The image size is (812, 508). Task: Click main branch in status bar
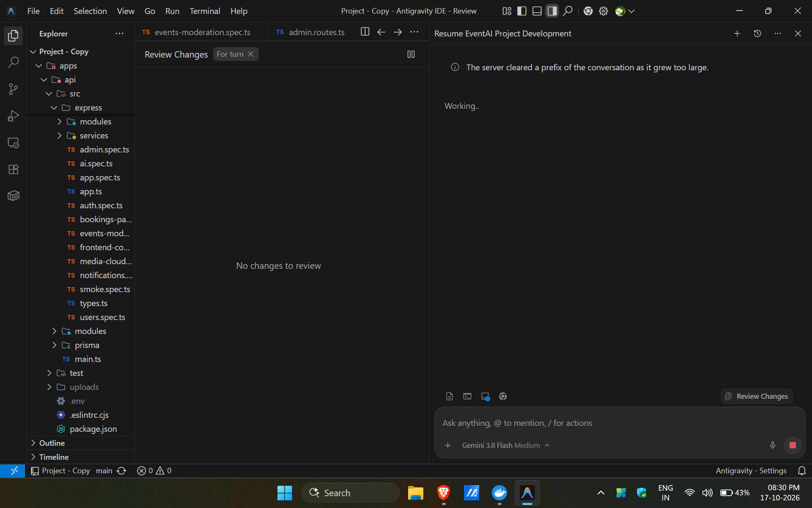(104, 471)
